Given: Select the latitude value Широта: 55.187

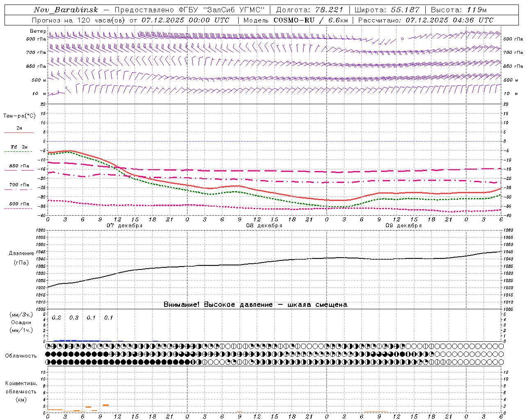Looking at the screenshot, I should (x=387, y=10).
